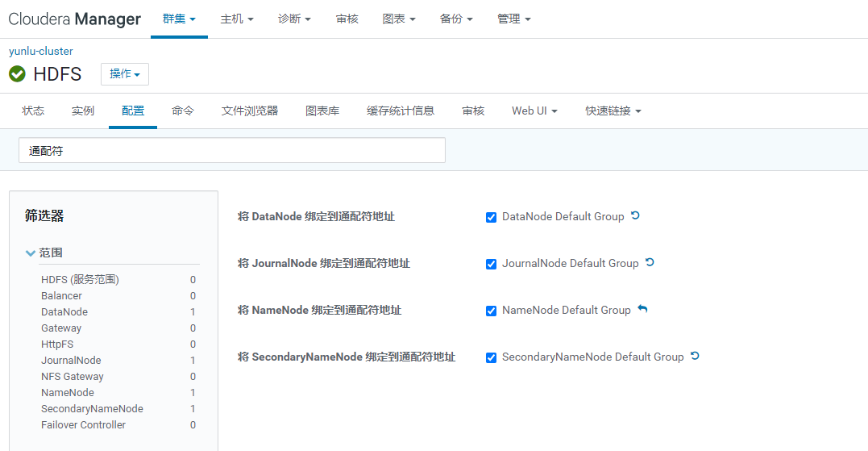This screenshot has width=868, height=451.
Task: Open the 图表库 tab
Action: click(x=322, y=111)
